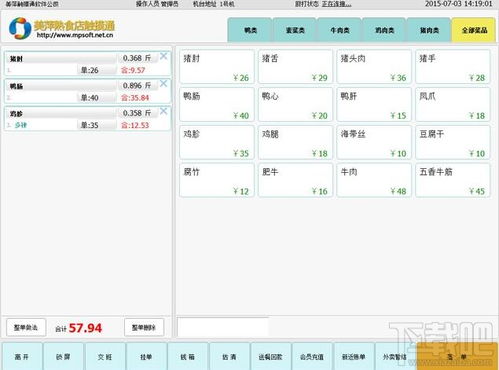This screenshot has height=370, width=499.
Task: Open the 猪肉类 category tab
Action: click(x=429, y=30)
